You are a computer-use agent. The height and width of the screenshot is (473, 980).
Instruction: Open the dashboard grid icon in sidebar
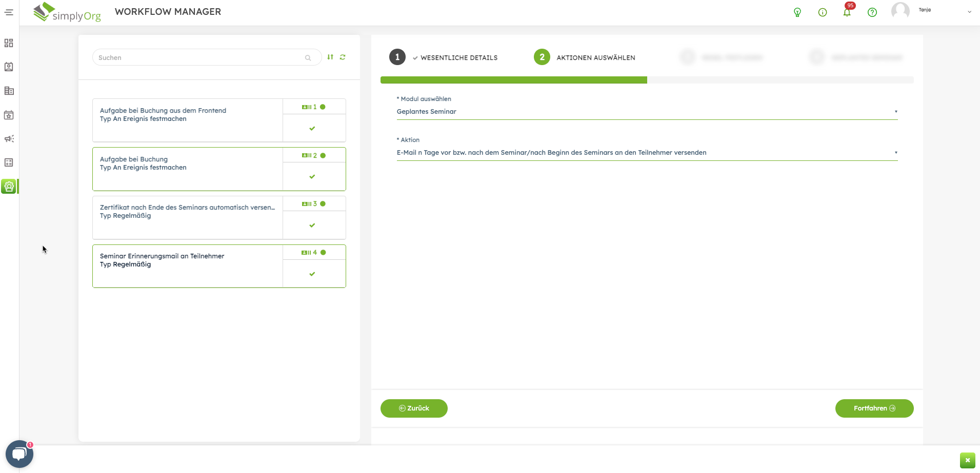click(x=9, y=43)
